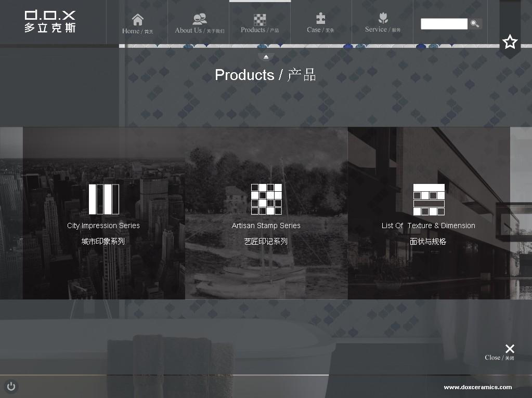The height and width of the screenshot is (398, 532).
Task: Click the D.O.X logo
Action: 50,21
